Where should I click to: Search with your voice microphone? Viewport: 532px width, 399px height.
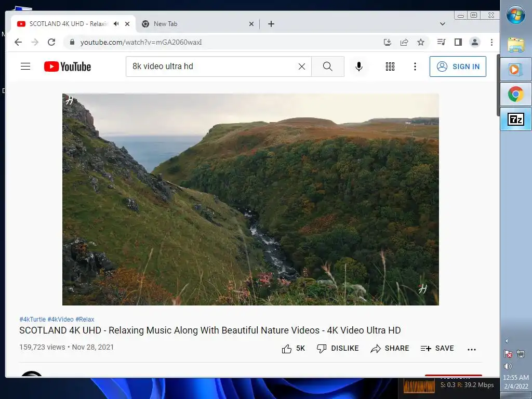[359, 66]
